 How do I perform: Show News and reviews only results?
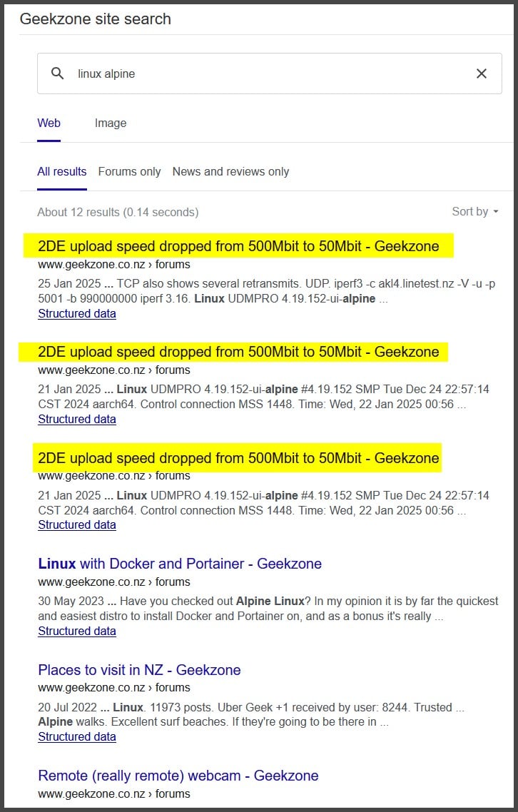230,171
